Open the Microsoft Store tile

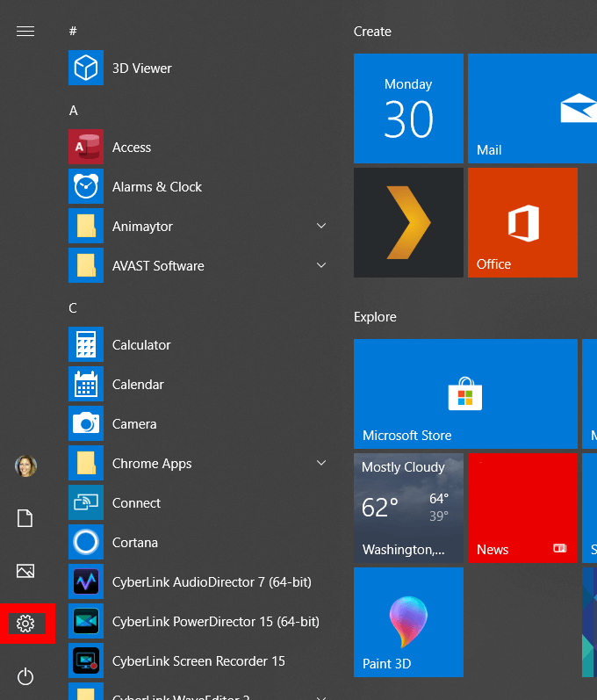pos(465,393)
